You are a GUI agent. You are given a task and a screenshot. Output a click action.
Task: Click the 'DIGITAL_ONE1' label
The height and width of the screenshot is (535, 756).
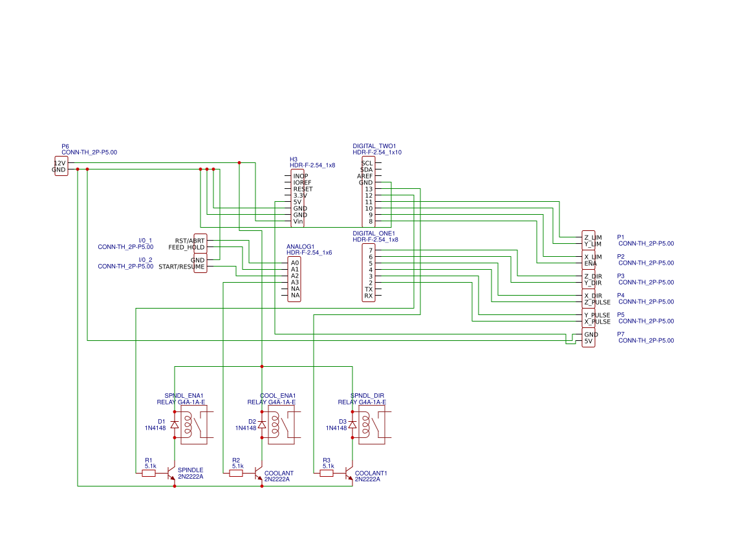374,233
